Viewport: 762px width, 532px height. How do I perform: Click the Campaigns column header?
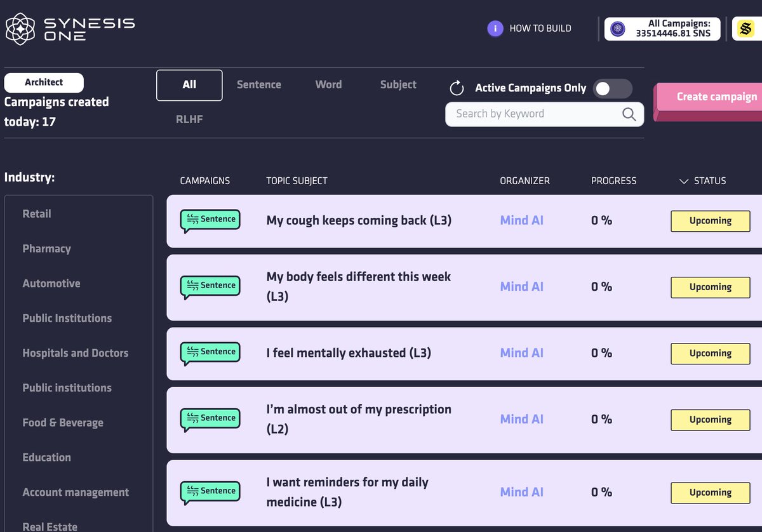(205, 181)
